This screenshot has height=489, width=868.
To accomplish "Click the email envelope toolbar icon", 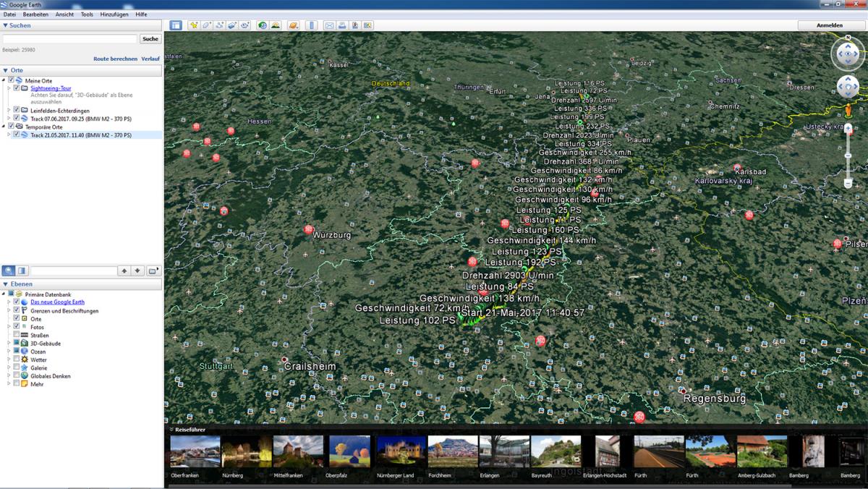I will point(330,25).
